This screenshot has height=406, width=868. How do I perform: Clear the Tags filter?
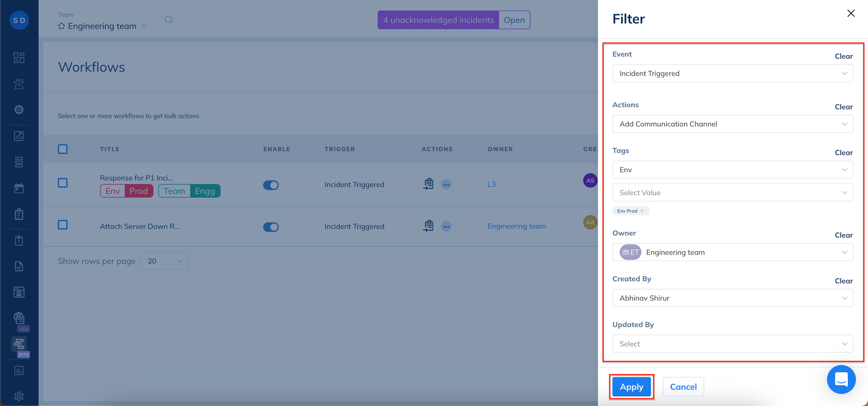(844, 153)
